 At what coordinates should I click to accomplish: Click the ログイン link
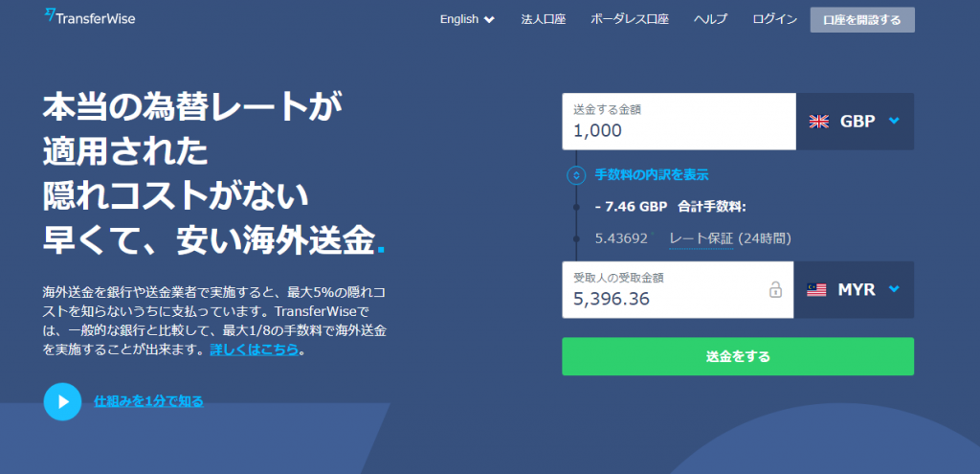[774, 19]
